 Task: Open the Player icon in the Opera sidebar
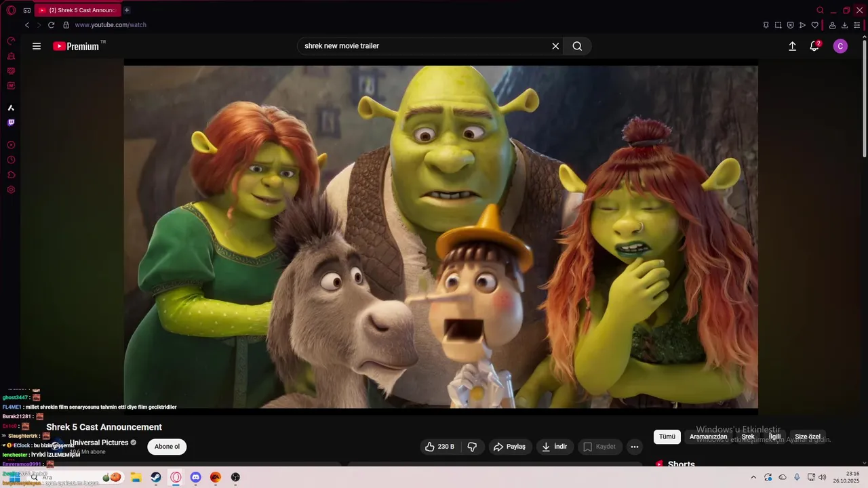[x=11, y=145]
